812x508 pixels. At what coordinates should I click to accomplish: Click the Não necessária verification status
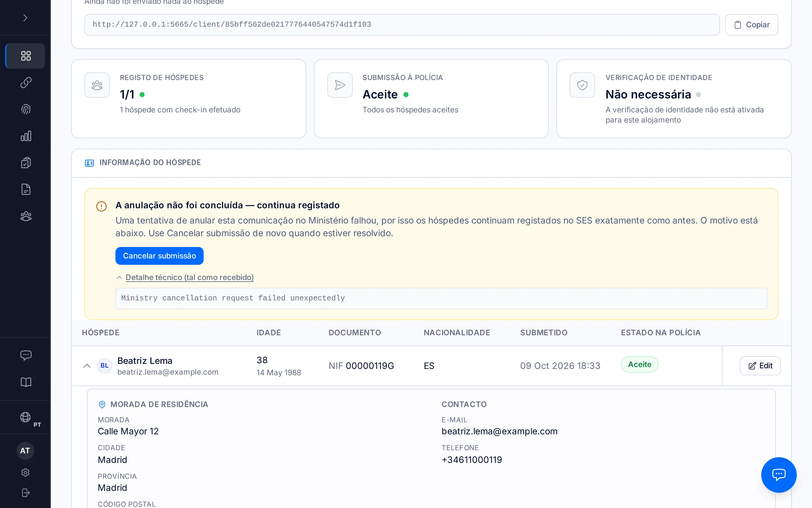pyautogui.click(x=648, y=94)
